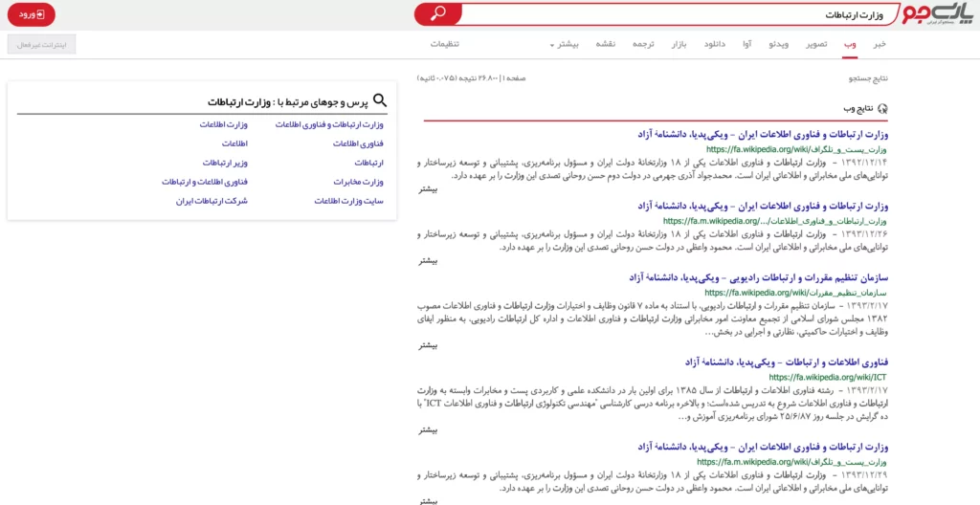
Task: Click the magnifier icon in related searches panel
Action: click(x=380, y=100)
